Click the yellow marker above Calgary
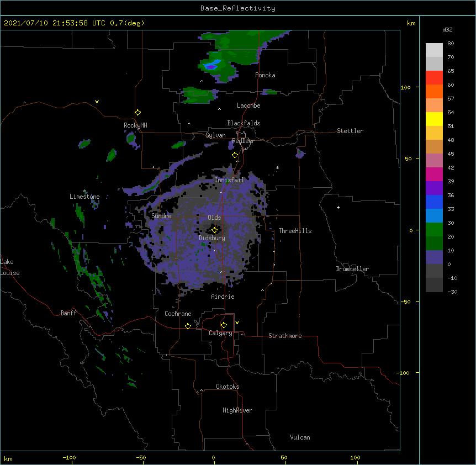Screen dimensions: 476x465 (x=224, y=325)
